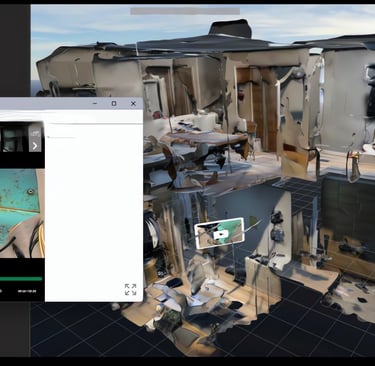The width and height of the screenshot is (375, 366).
Task: Click the teal circuit board video frame
Action: [22, 213]
